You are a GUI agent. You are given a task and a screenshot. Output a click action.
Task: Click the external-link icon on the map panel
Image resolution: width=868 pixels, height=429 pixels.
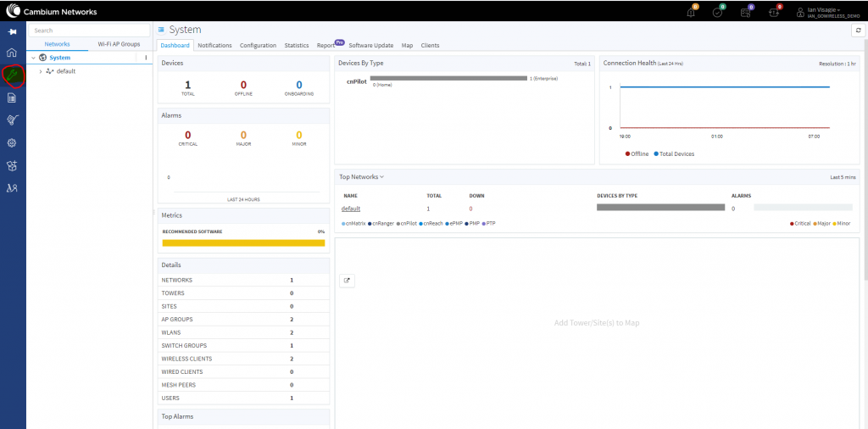pos(348,281)
